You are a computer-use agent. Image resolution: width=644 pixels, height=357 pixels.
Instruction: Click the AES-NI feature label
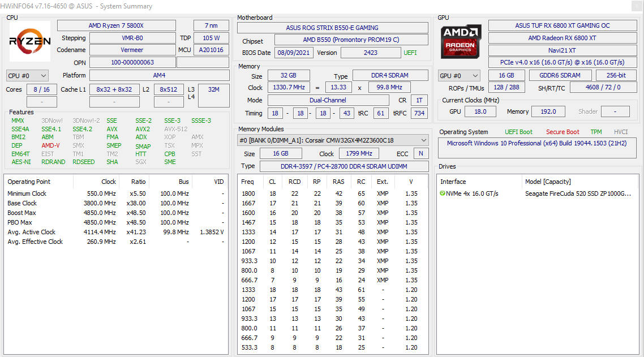[21, 162]
